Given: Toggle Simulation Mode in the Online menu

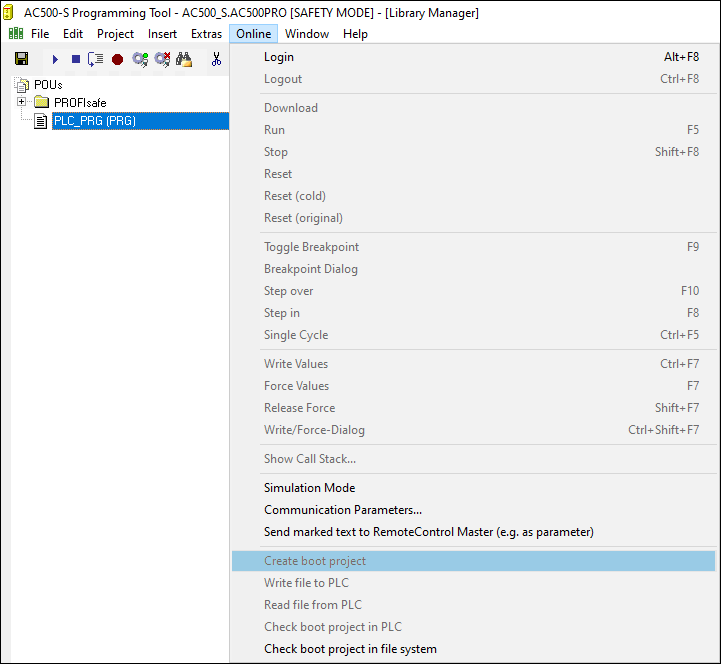Looking at the screenshot, I should coord(309,488).
